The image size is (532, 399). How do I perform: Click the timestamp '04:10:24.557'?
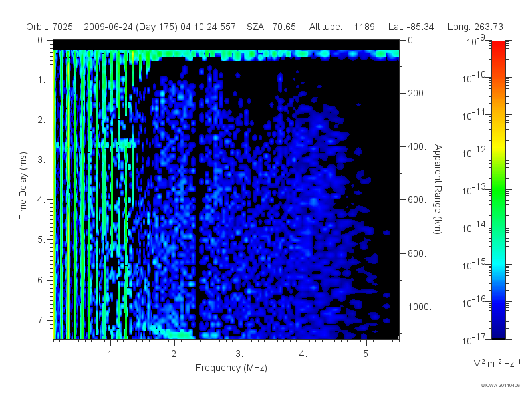pos(208,27)
